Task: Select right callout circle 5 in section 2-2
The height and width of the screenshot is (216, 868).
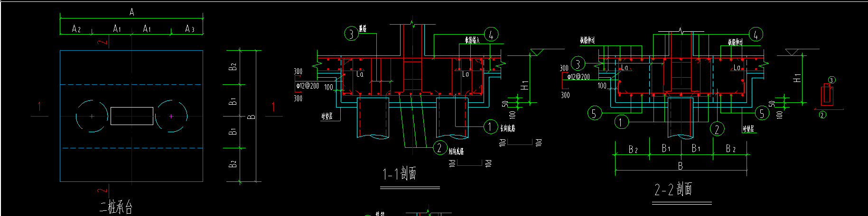Action: point(762,113)
